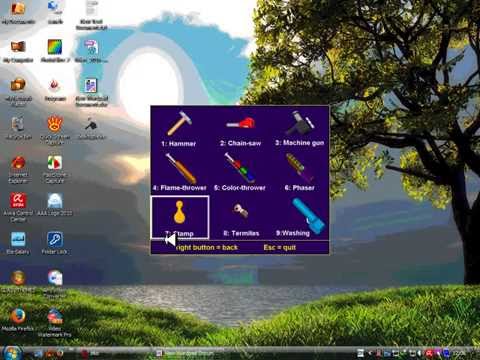Image resolution: width=480 pixels, height=360 pixels.
Task: Pick the Machine gun tool
Action: tap(299, 129)
